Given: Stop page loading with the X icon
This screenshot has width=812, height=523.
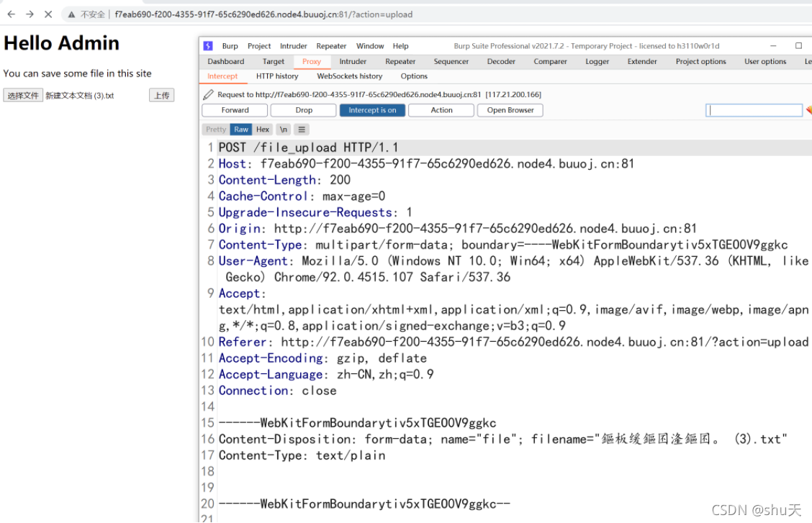Looking at the screenshot, I should [48, 14].
